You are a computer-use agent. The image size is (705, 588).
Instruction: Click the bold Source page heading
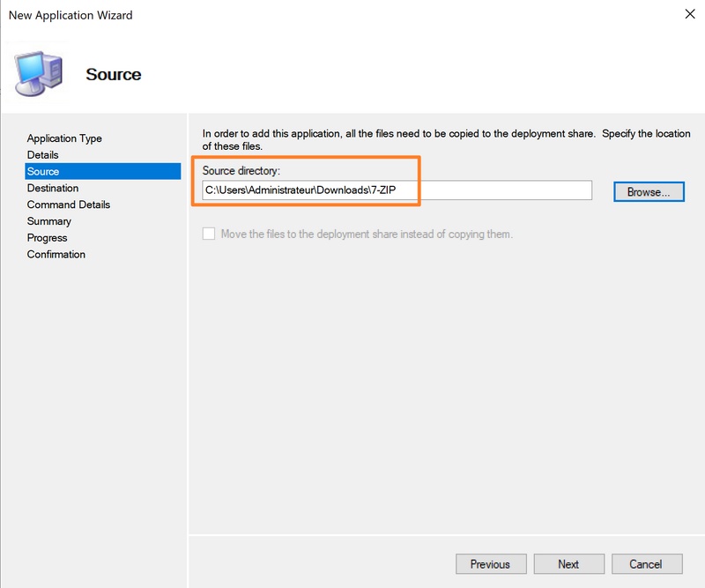coord(114,75)
